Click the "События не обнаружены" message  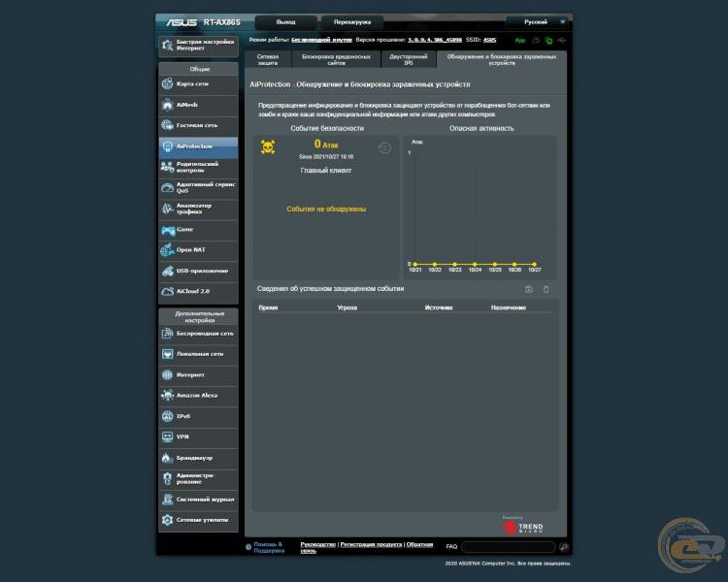(x=326, y=210)
